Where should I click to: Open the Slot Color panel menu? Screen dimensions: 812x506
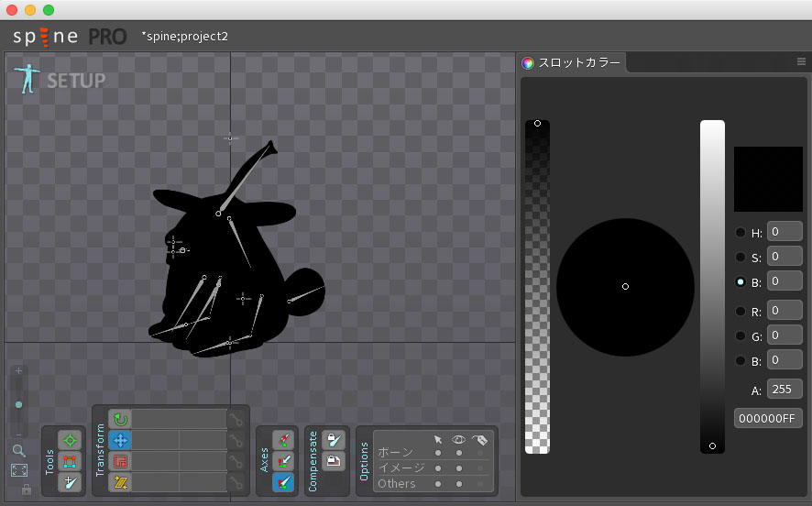click(x=801, y=61)
